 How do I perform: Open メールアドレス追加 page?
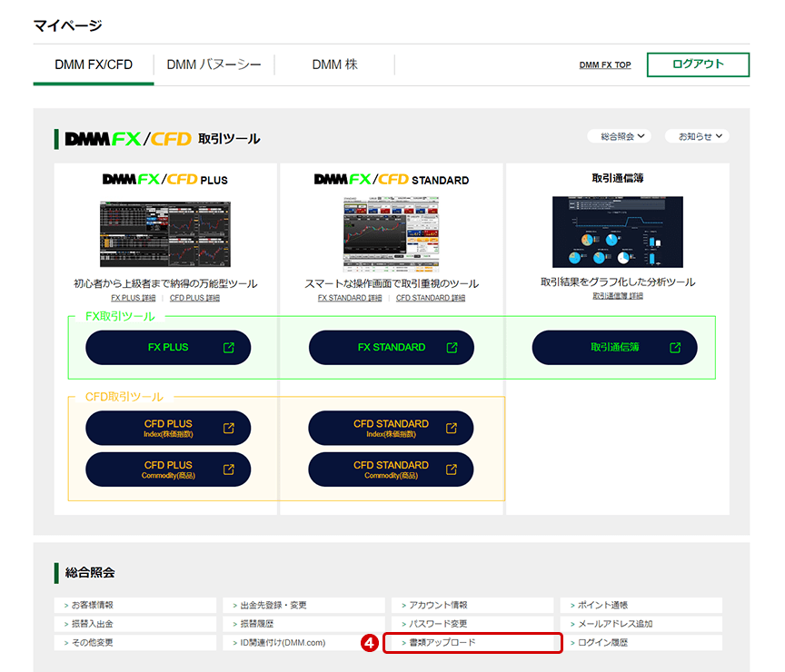641,624
